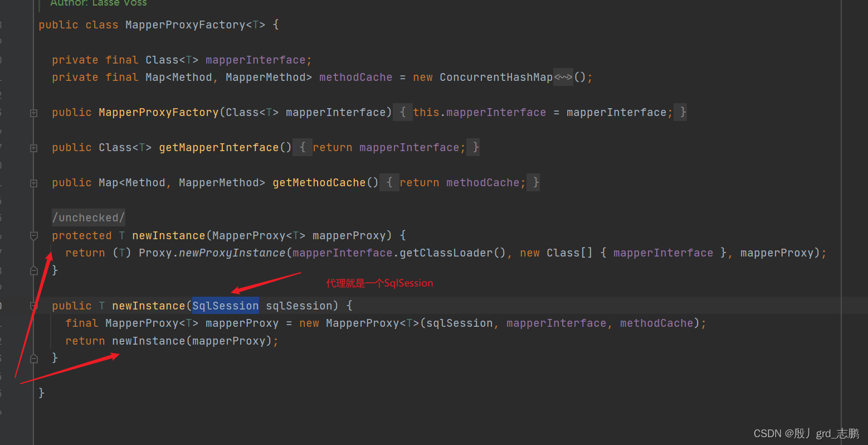Expand the folded getMapperInterface method in gutter
The width and height of the screenshot is (868, 445).
tap(33, 148)
